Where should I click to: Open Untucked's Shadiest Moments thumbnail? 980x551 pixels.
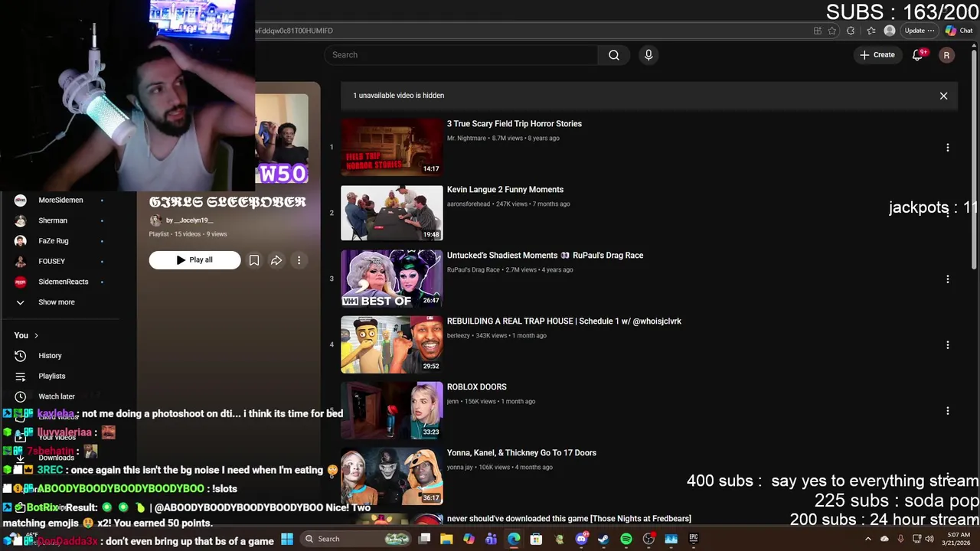click(x=392, y=279)
